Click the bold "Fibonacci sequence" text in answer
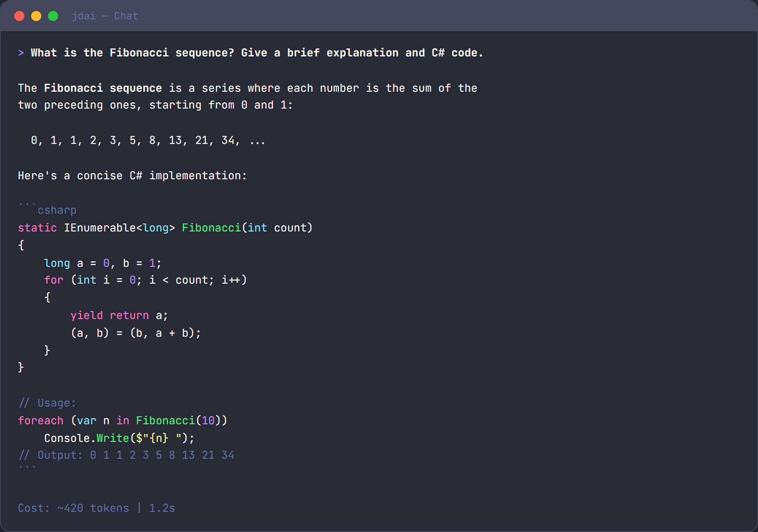The width and height of the screenshot is (758, 532). (x=103, y=88)
